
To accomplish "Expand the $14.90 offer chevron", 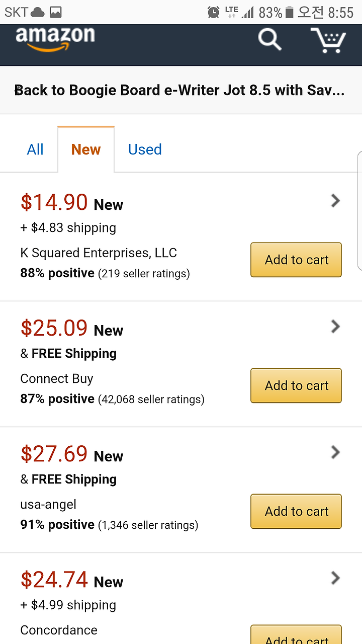I will (335, 201).
